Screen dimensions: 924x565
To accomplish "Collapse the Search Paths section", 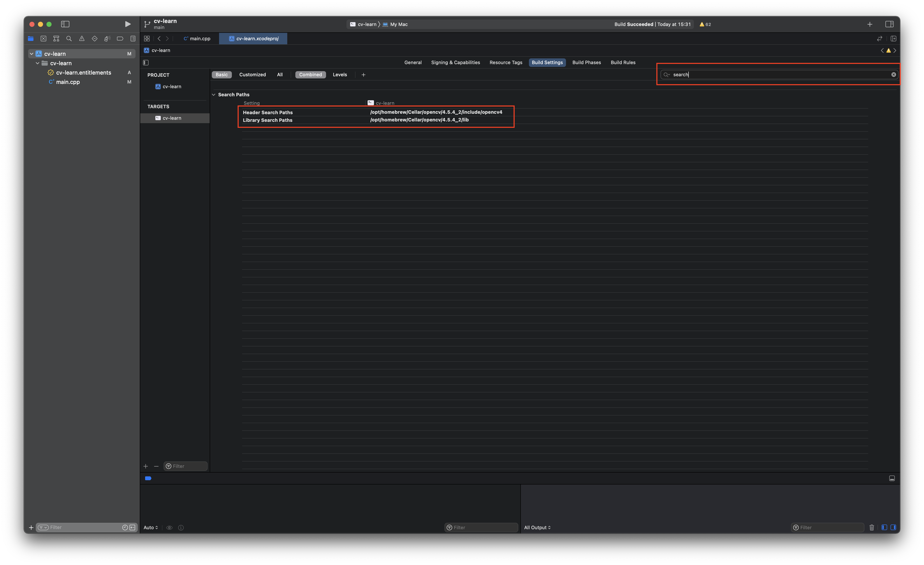I will (x=214, y=94).
